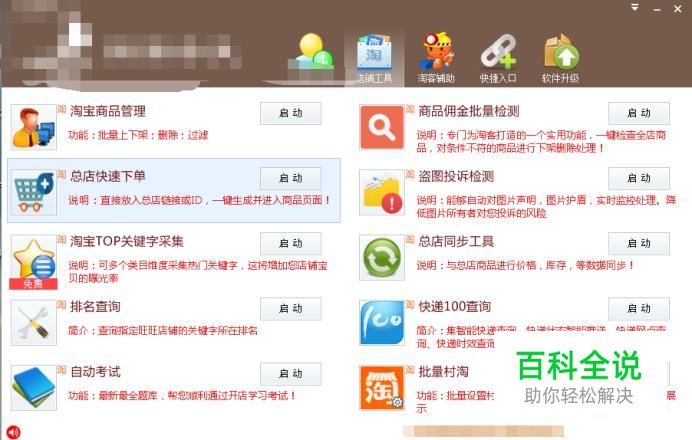Click the books icon for 自动考试
The height and width of the screenshot is (440, 692).
point(34,388)
